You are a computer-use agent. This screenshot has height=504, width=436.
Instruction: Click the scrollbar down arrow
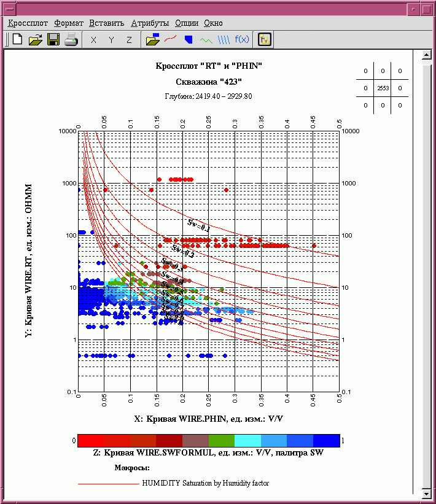pyautogui.click(x=426, y=494)
